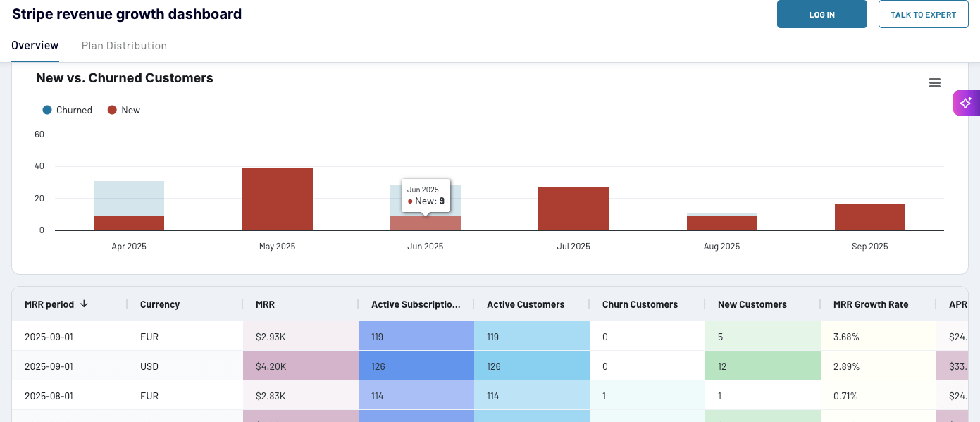This screenshot has width=980, height=422.
Task: Toggle Churned series visibility in the legend
Action: (x=68, y=110)
